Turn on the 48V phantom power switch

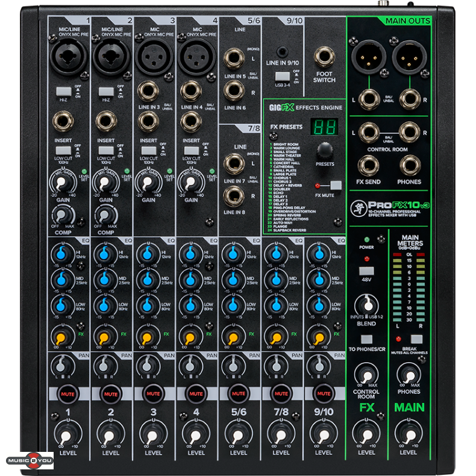tap(366, 271)
